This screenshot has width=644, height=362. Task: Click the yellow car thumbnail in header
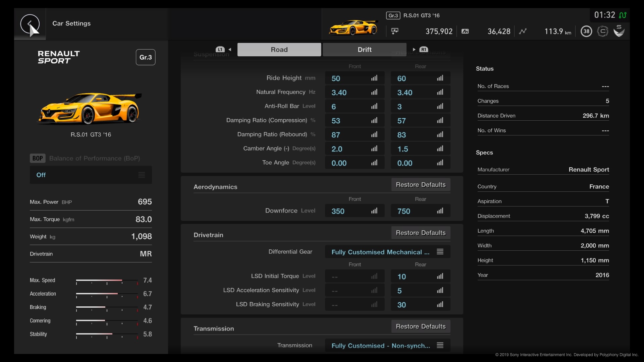point(353,27)
